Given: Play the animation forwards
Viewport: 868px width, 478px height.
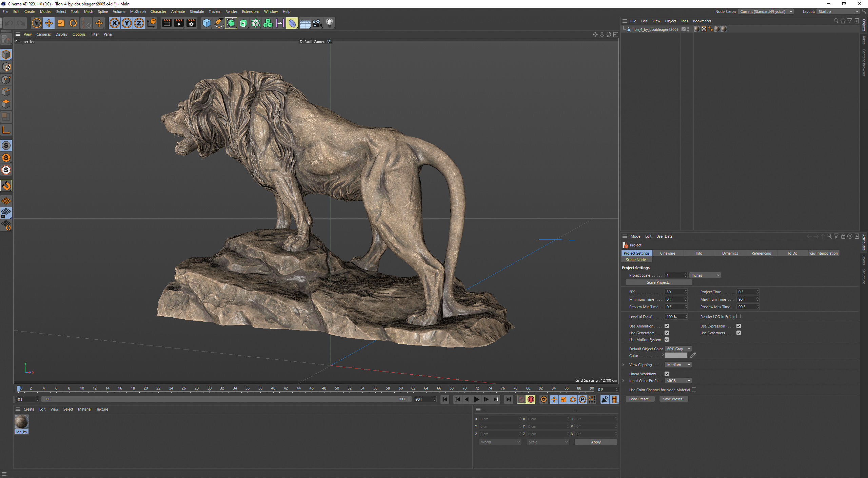Looking at the screenshot, I should click(476, 399).
